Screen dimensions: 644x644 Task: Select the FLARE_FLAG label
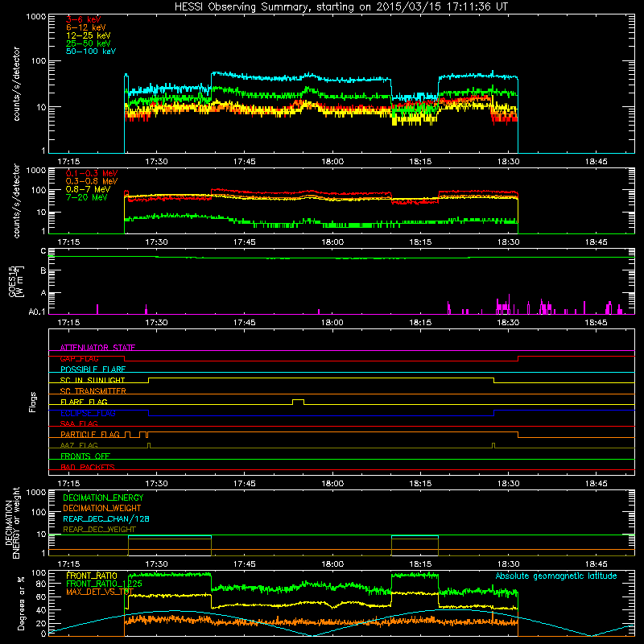pos(84,402)
